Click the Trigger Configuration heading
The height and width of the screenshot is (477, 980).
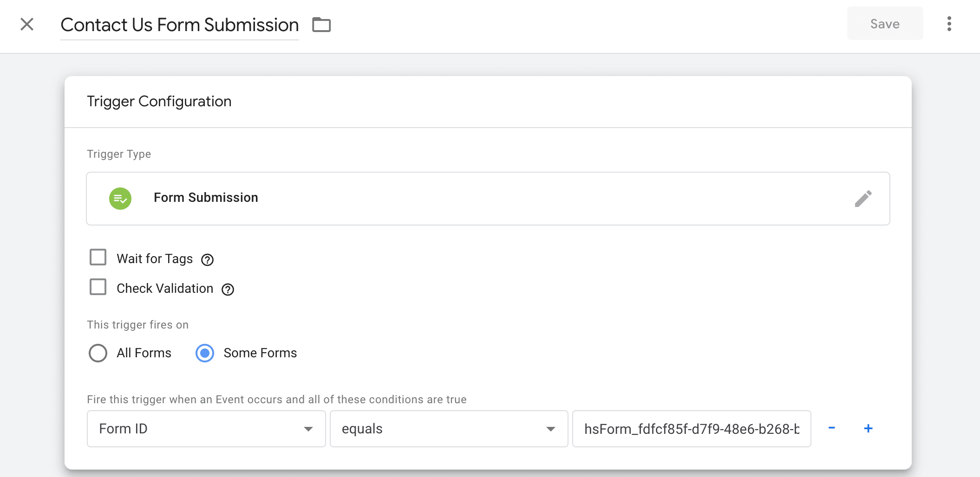159,101
